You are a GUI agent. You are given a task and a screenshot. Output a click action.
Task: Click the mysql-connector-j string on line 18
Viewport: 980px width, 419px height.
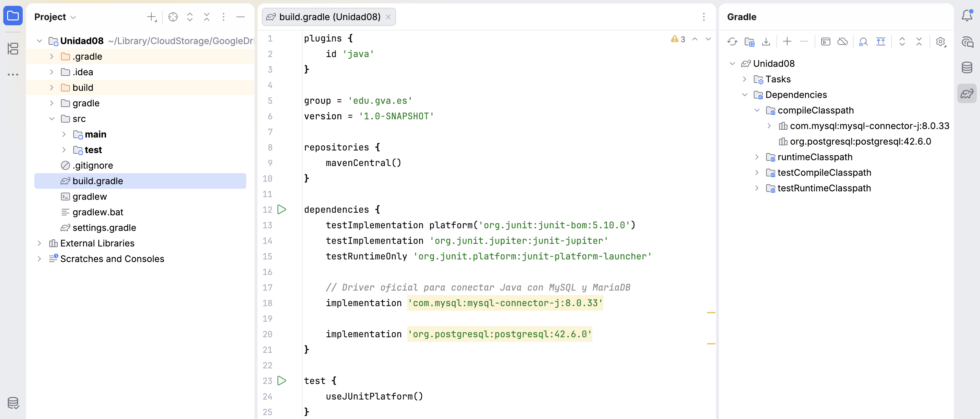[505, 303]
